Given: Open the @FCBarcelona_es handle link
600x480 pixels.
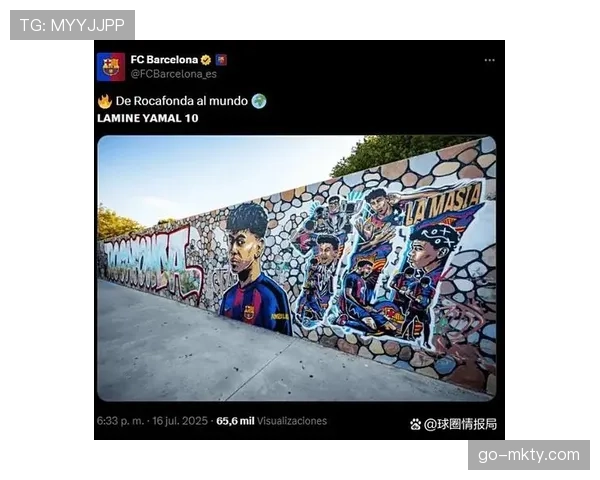Looking at the screenshot, I should [174, 74].
